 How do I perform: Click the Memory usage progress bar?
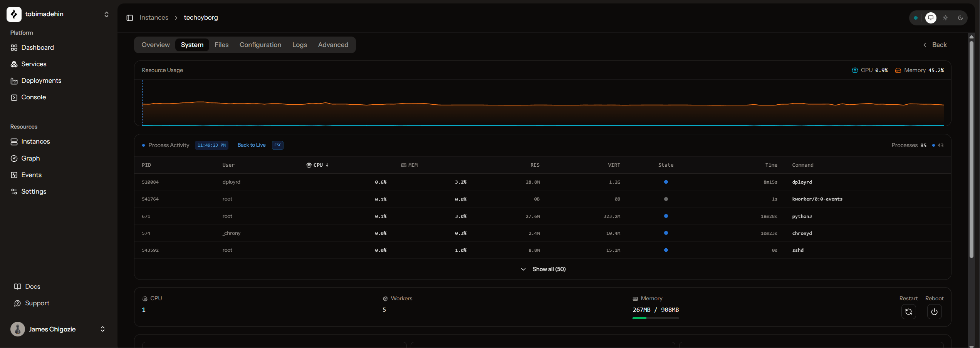(655, 318)
